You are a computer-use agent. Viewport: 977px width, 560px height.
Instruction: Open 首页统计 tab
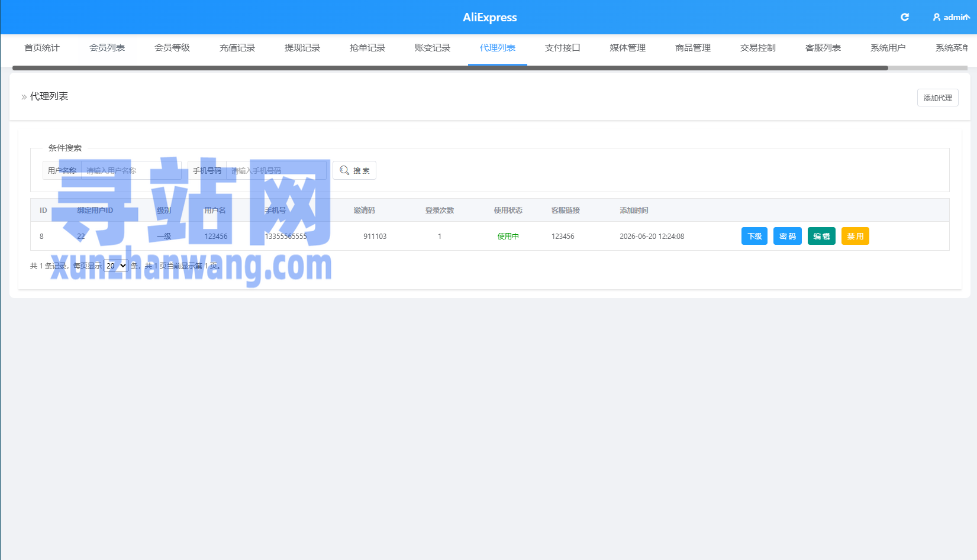point(42,48)
